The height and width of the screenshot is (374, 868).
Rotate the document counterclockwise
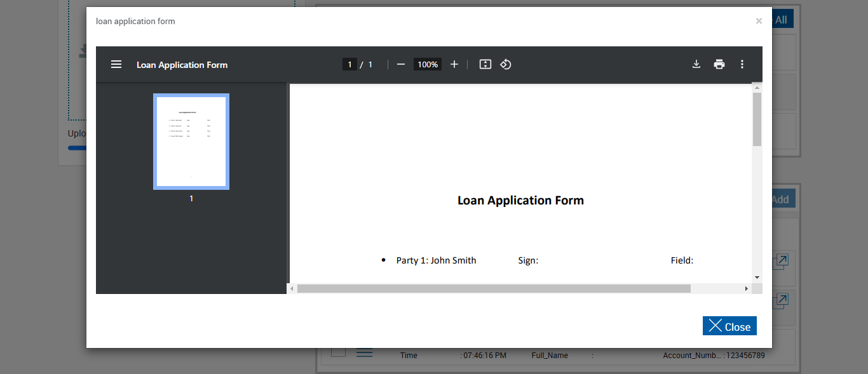click(506, 64)
